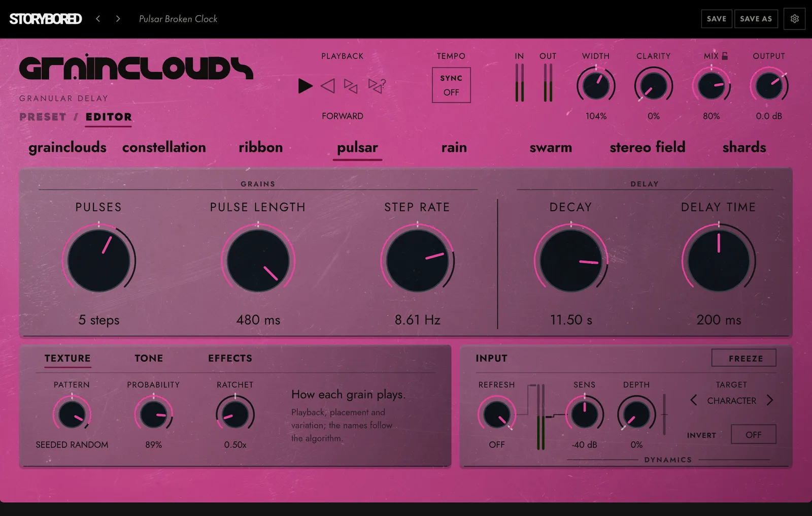This screenshot has height=516, width=812.
Task: Enable the Freeze button
Action: click(744, 358)
